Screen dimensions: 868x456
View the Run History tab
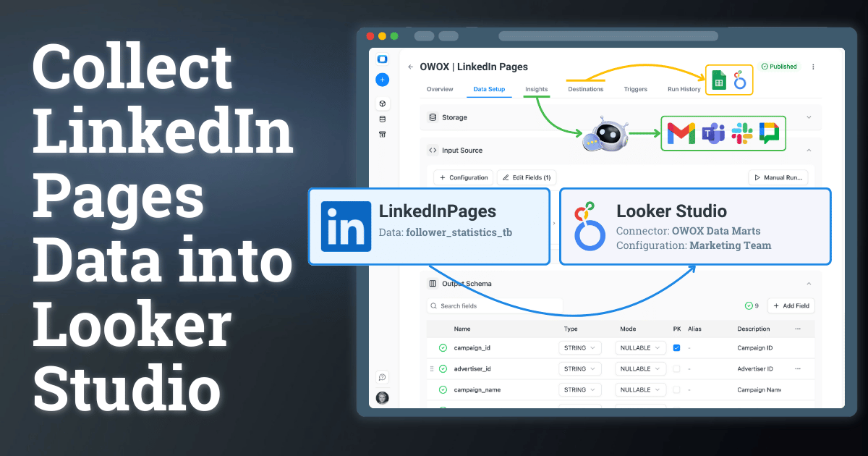pyautogui.click(x=684, y=89)
